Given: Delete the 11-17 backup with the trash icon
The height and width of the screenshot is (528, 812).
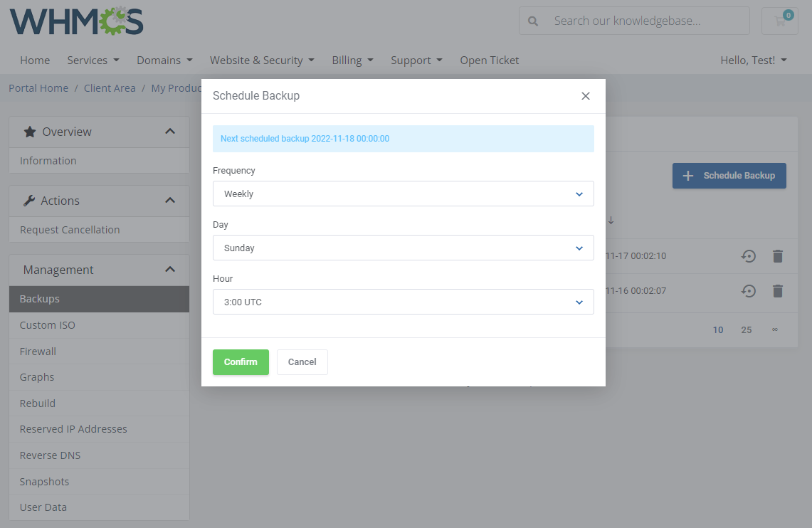Looking at the screenshot, I should coord(778,255).
